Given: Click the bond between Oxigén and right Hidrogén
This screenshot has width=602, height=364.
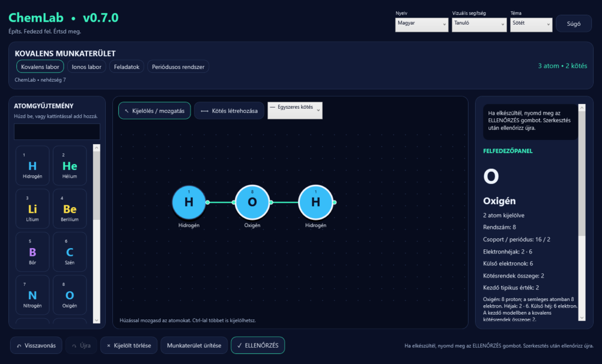Looking at the screenshot, I should [x=284, y=202].
